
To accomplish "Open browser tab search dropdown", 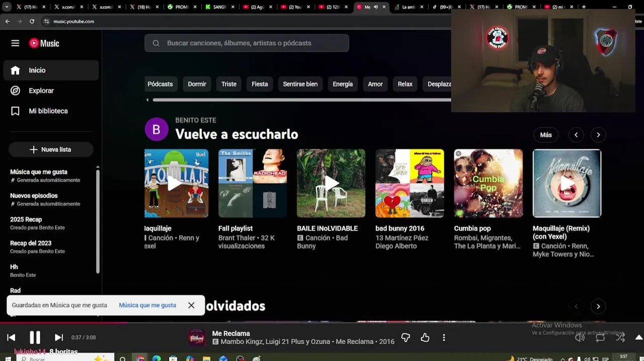I will (7, 7).
